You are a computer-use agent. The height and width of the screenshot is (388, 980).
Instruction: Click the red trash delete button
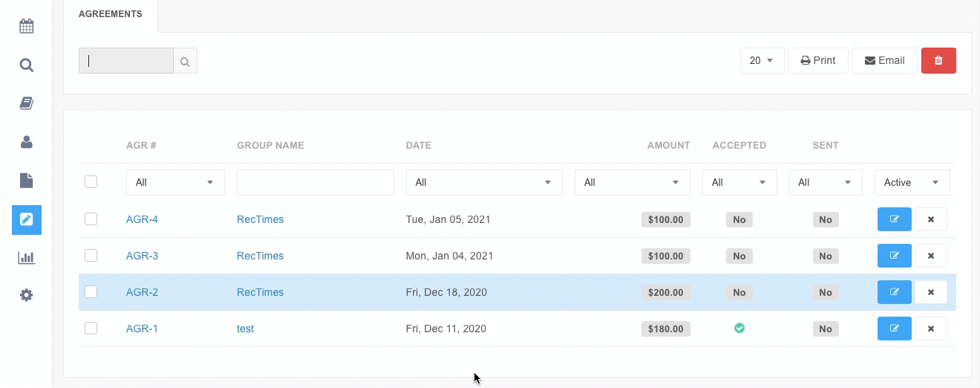[938, 61]
